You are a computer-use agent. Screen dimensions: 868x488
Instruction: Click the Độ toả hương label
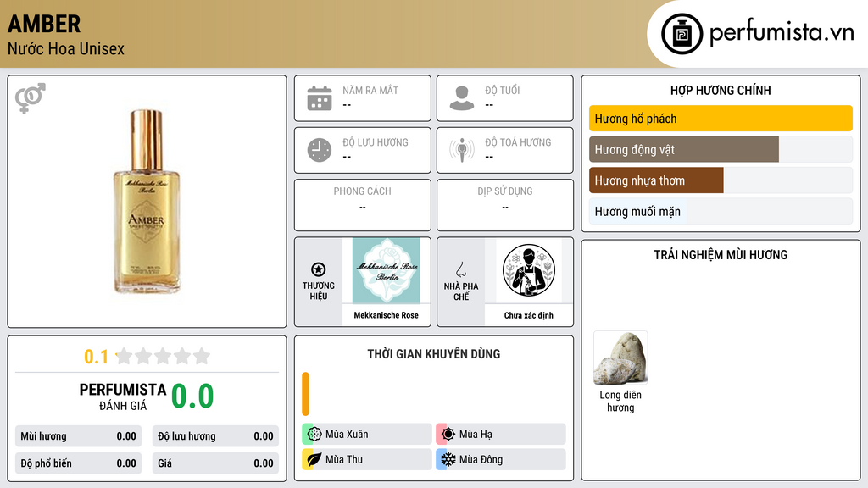[x=518, y=142]
